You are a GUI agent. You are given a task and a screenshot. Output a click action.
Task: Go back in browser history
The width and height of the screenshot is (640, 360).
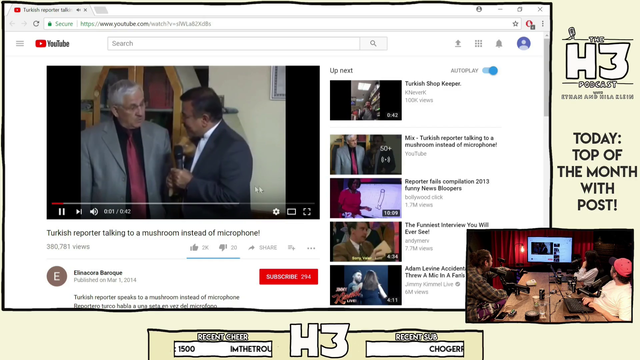pos(12,24)
